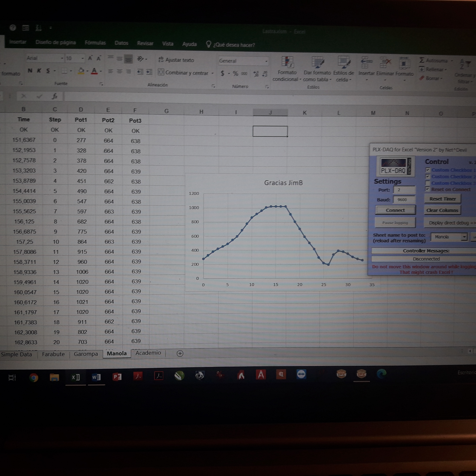The image size is (476, 476).
Task: Toggle italic (K) formatting
Action: (39, 71)
